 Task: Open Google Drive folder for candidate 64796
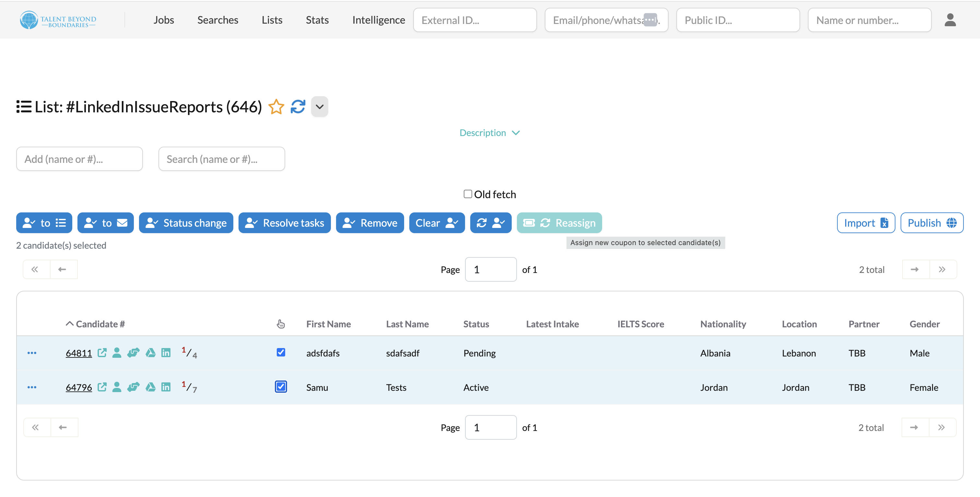(151, 387)
